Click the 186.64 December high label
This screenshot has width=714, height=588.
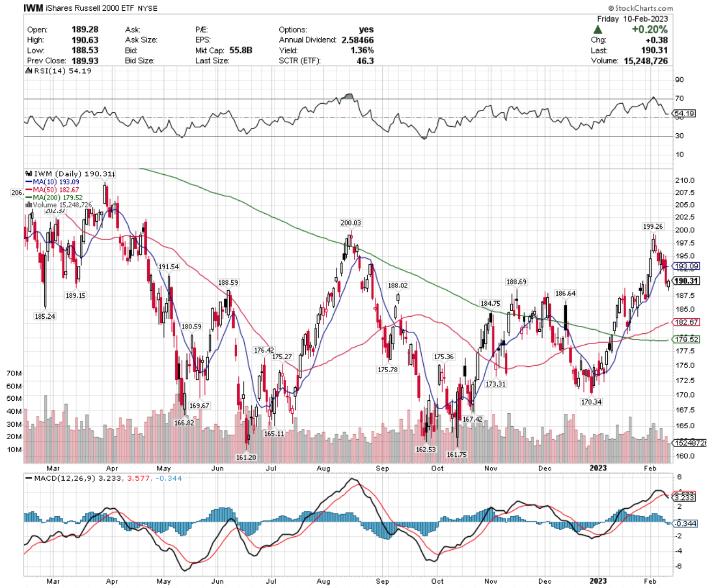(565, 293)
